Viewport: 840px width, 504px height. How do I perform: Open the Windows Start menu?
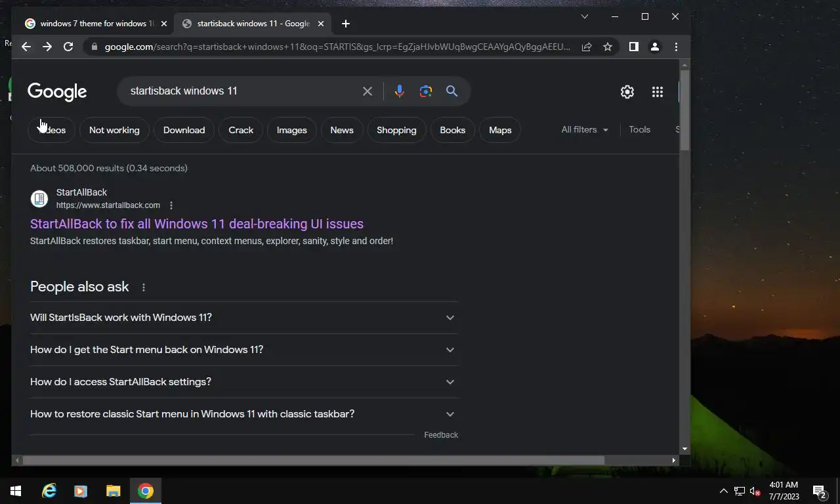pos(16,491)
